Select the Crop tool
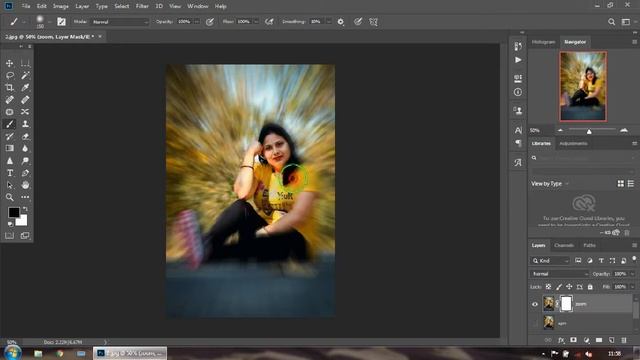 [9, 87]
